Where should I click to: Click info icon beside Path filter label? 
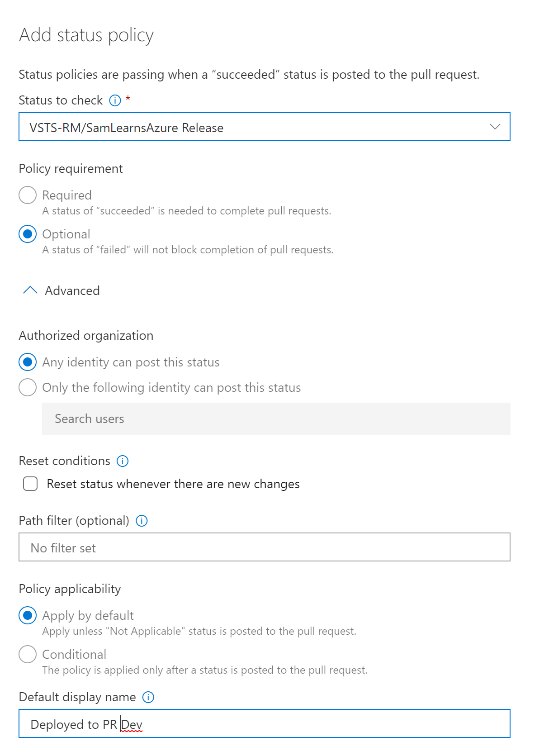tap(142, 521)
